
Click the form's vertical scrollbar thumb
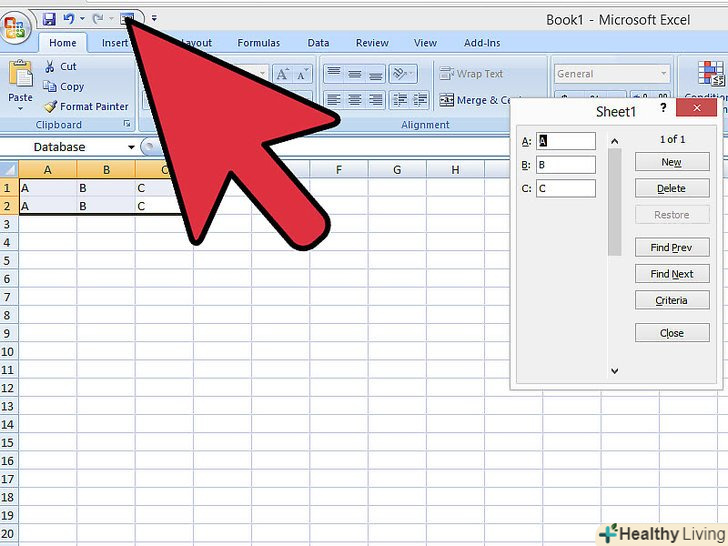click(x=615, y=202)
